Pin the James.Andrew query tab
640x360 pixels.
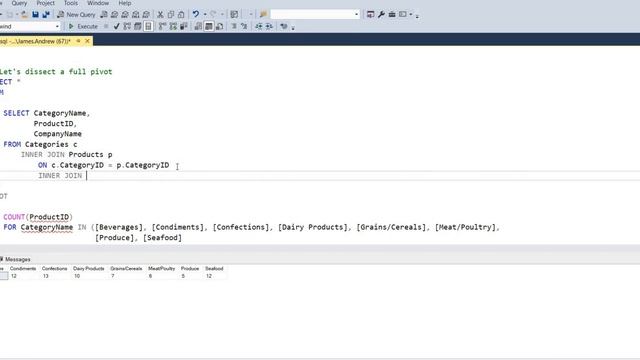[78, 41]
